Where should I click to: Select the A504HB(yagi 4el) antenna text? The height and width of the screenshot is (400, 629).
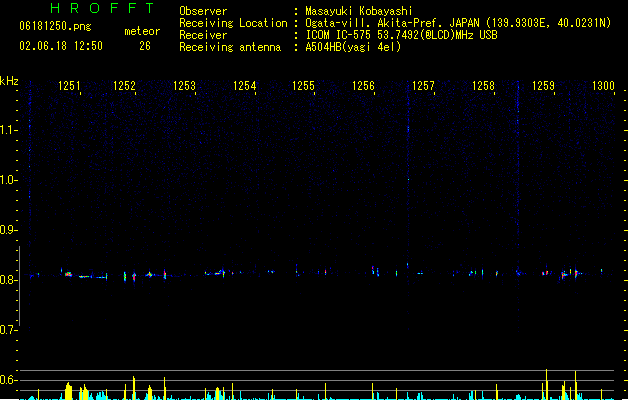click(353, 47)
